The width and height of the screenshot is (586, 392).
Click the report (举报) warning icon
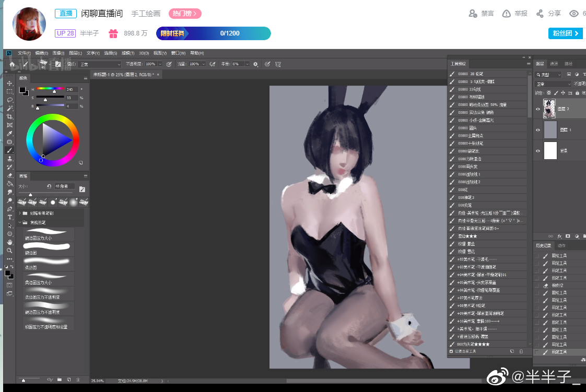coord(507,14)
